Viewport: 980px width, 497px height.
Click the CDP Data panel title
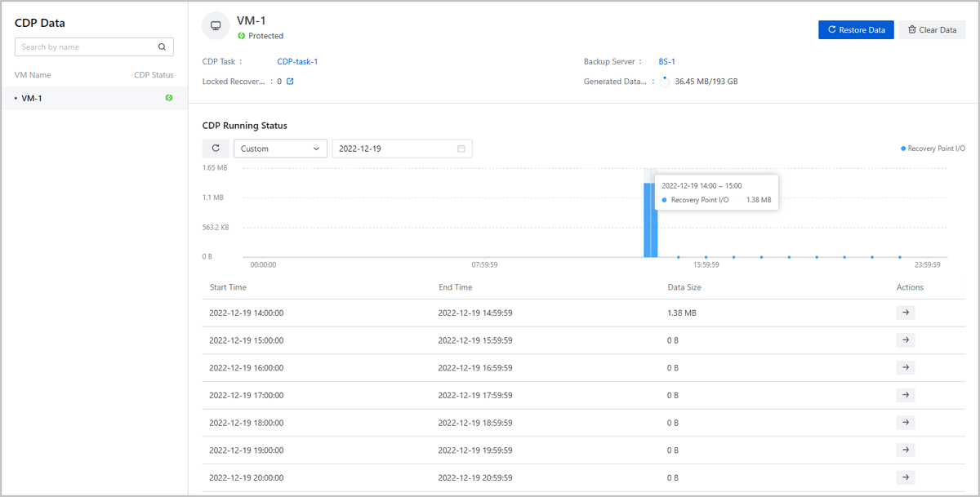coord(40,23)
